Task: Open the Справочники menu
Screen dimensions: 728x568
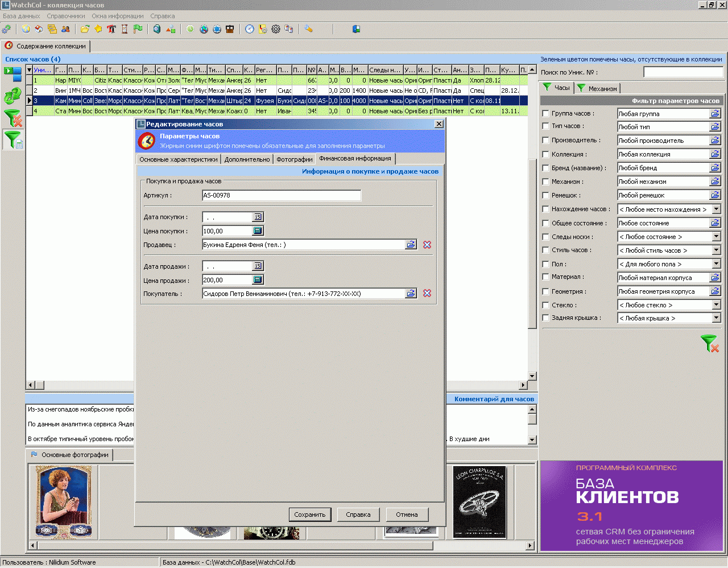Action: tap(66, 16)
